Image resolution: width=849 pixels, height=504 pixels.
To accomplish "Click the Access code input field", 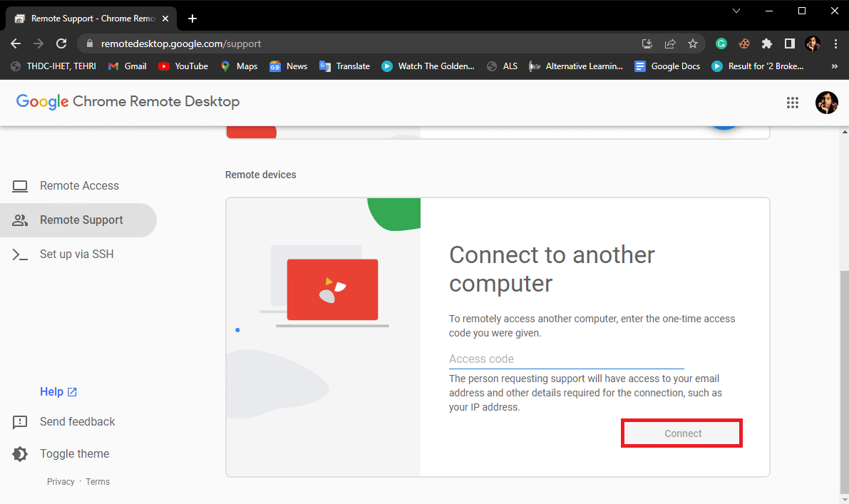I will point(567,359).
